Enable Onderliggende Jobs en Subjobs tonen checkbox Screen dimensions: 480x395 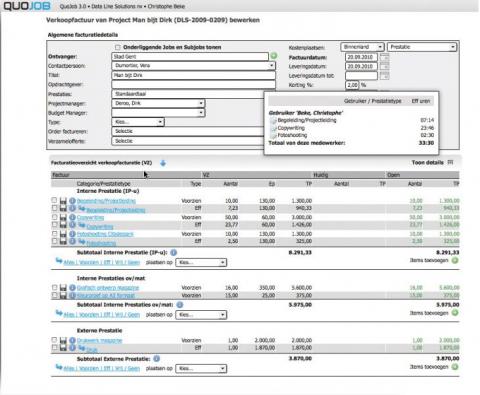[x=117, y=47]
